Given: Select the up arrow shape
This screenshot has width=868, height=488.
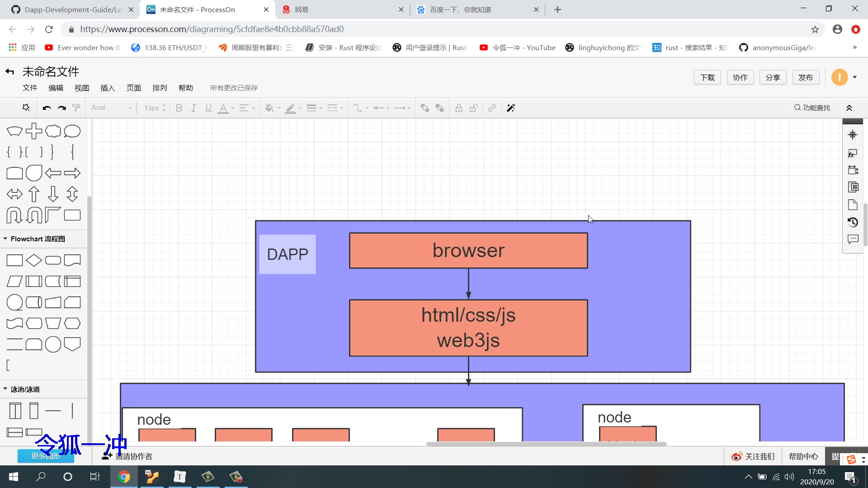Looking at the screenshot, I should (34, 194).
